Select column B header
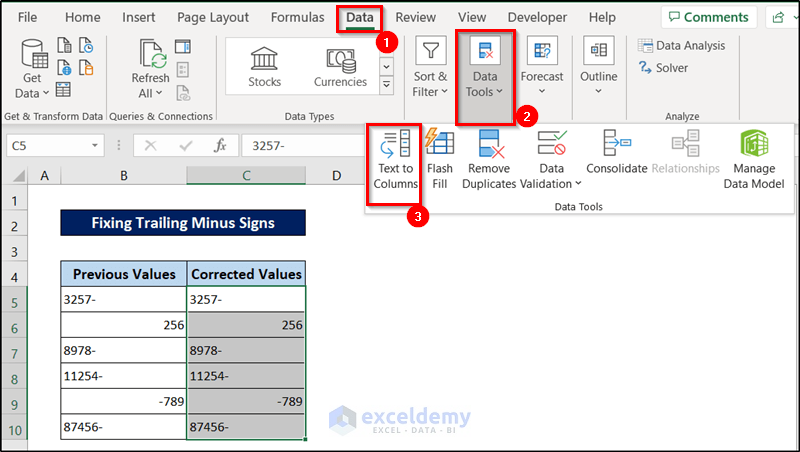 [x=123, y=176]
